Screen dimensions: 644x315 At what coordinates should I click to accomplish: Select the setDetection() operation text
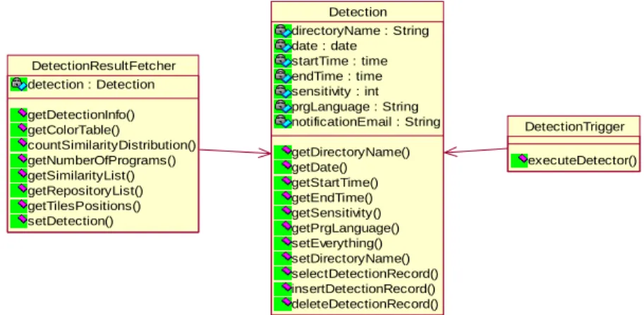click(x=71, y=221)
